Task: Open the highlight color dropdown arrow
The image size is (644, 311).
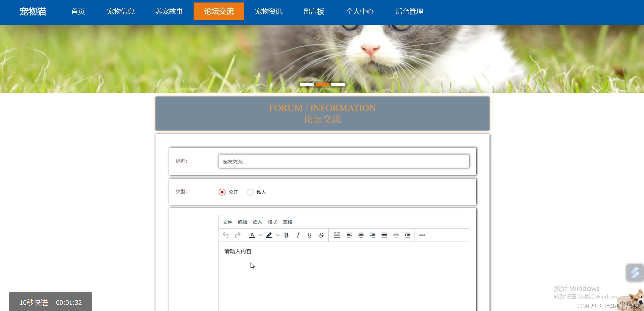Action: (278, 235)
